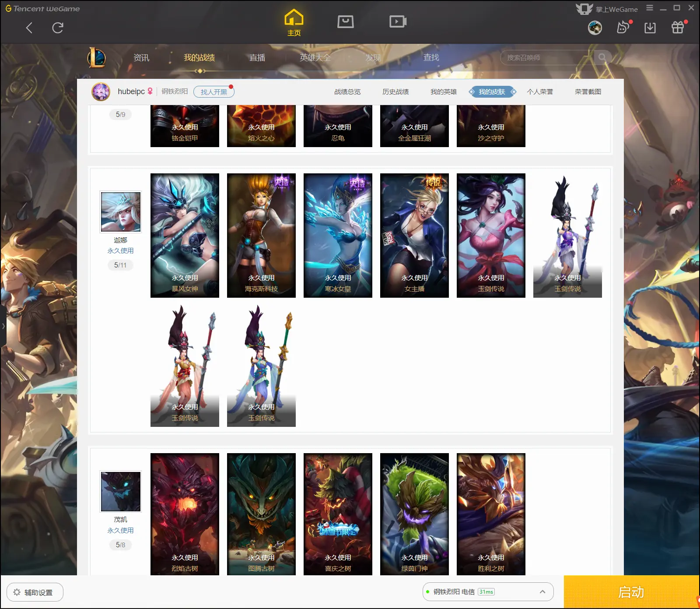Open the 图腾古树 skin card

[261, 514]
